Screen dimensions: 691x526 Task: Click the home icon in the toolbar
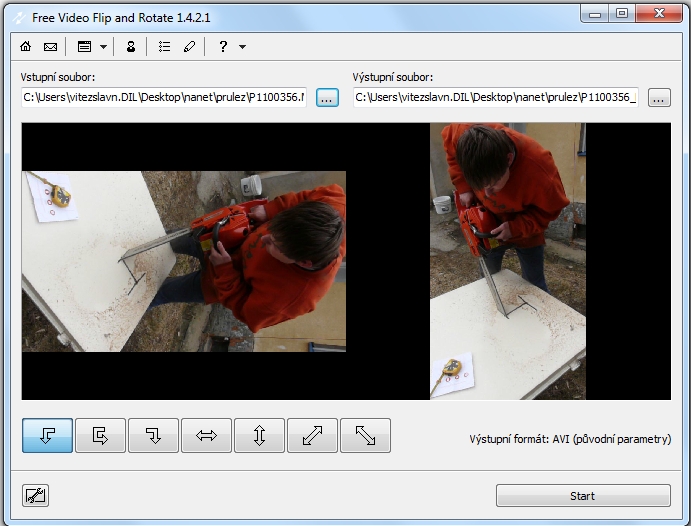pos(26,47)
